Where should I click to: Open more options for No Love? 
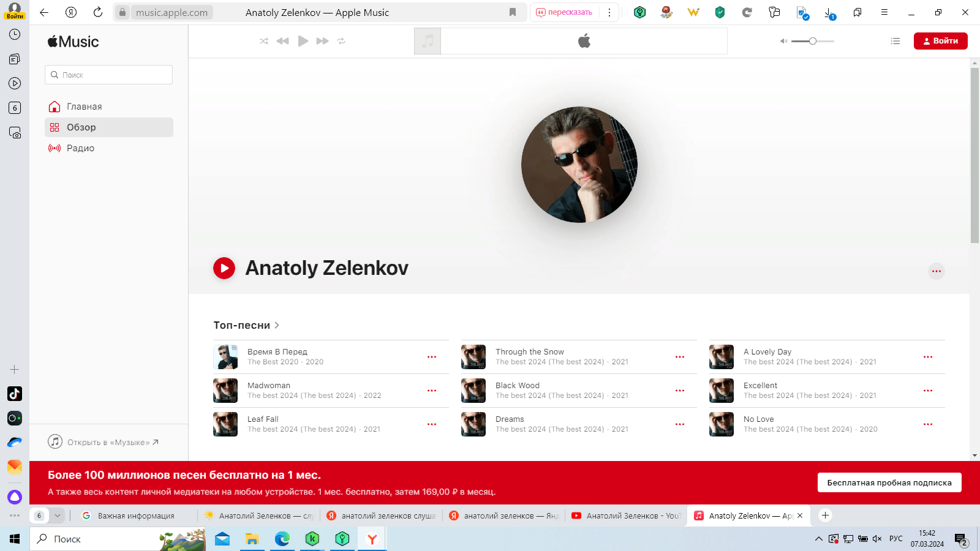click(928, 424)
